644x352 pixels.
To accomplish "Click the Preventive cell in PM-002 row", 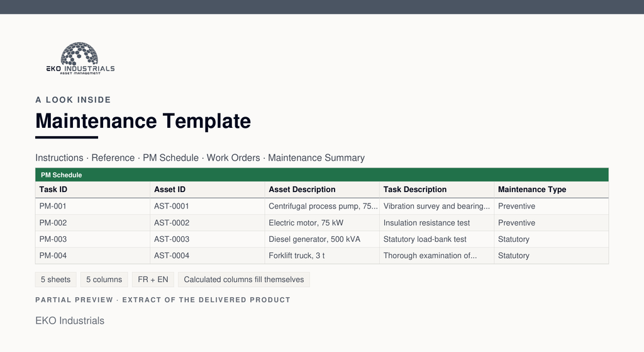I will 551,223.
